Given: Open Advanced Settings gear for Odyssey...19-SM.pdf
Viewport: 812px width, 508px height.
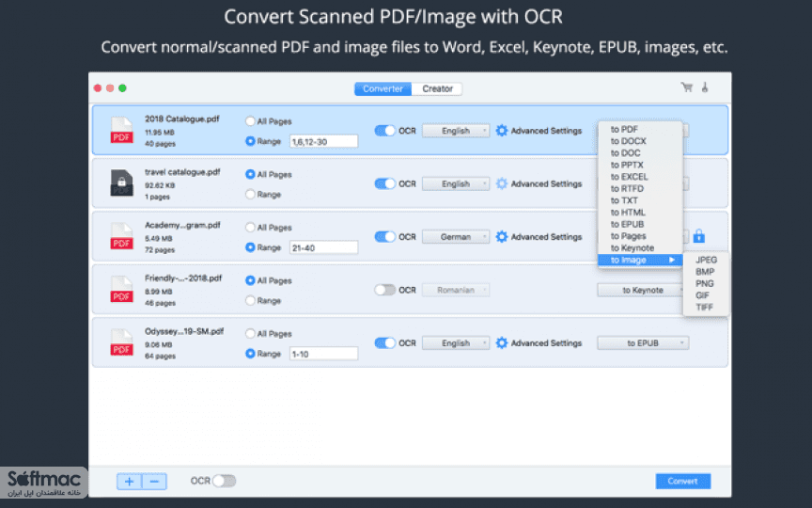Looking at the screenshot, I should pyautogui.click(x=501, y=343).
